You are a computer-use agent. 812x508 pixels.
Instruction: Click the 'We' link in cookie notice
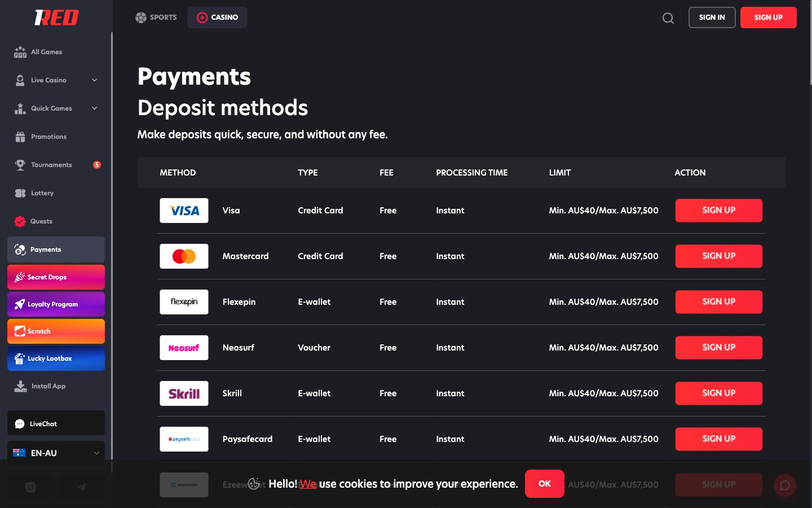point(308,484)
